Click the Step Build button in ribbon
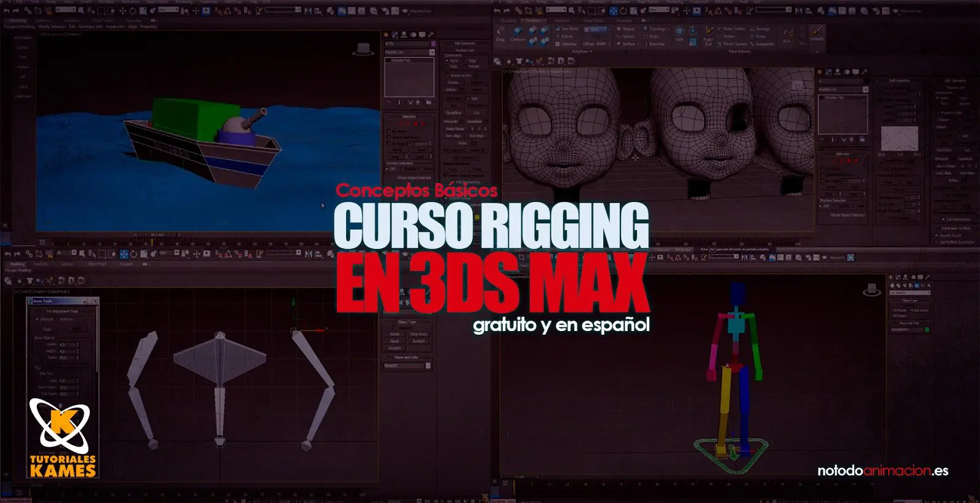 pos(567,29)
